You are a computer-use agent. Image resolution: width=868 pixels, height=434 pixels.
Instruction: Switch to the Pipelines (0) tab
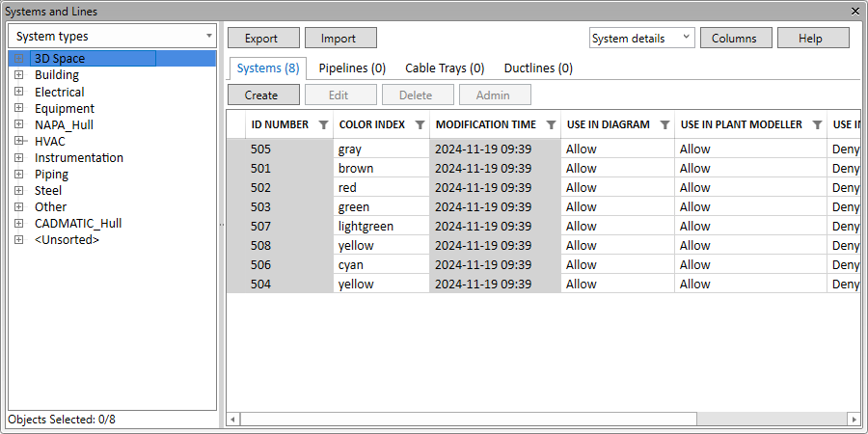click(x=352, y=68)
